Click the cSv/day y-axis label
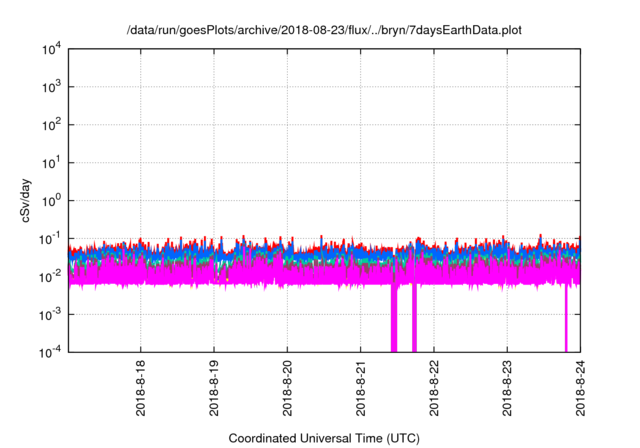640x448 pixels. click(x=25, y=200)
